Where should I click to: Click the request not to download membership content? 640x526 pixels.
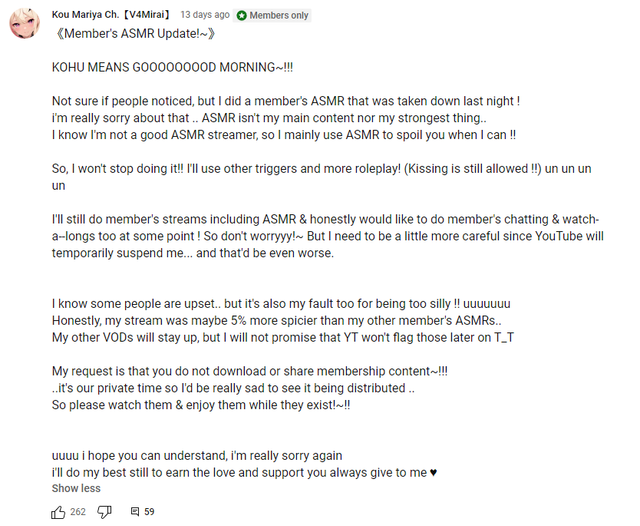point(249,371)
